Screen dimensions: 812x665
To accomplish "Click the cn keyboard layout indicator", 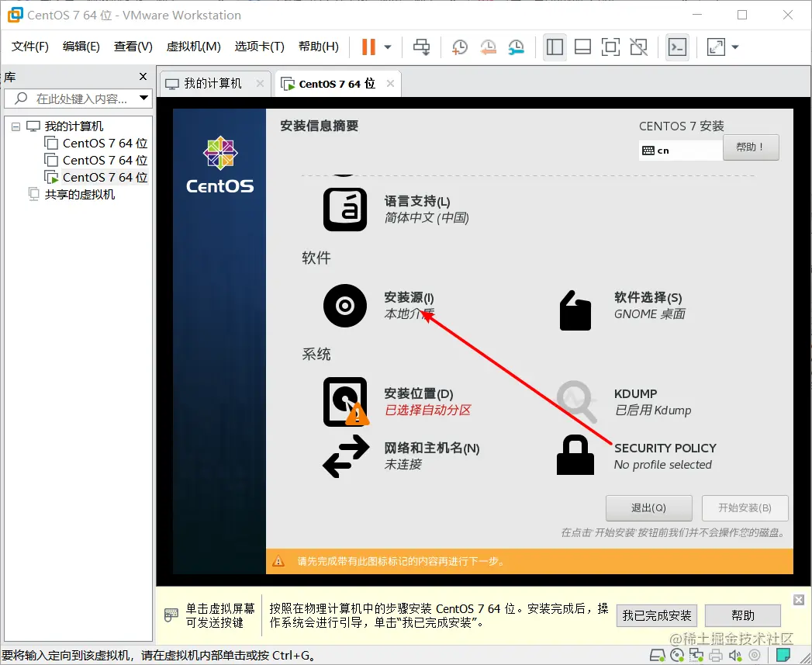I will [x=680, y=151].
